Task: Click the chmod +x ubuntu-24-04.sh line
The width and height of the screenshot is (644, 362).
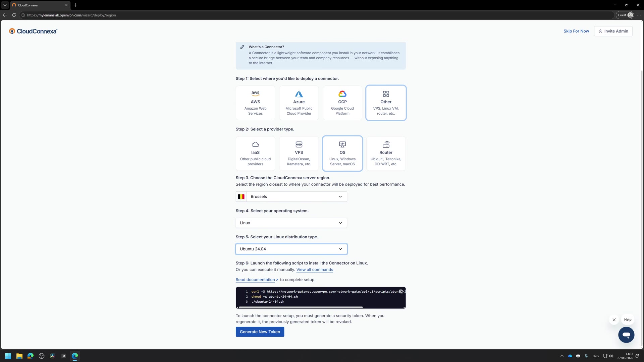Action: [x=274, y=297]
